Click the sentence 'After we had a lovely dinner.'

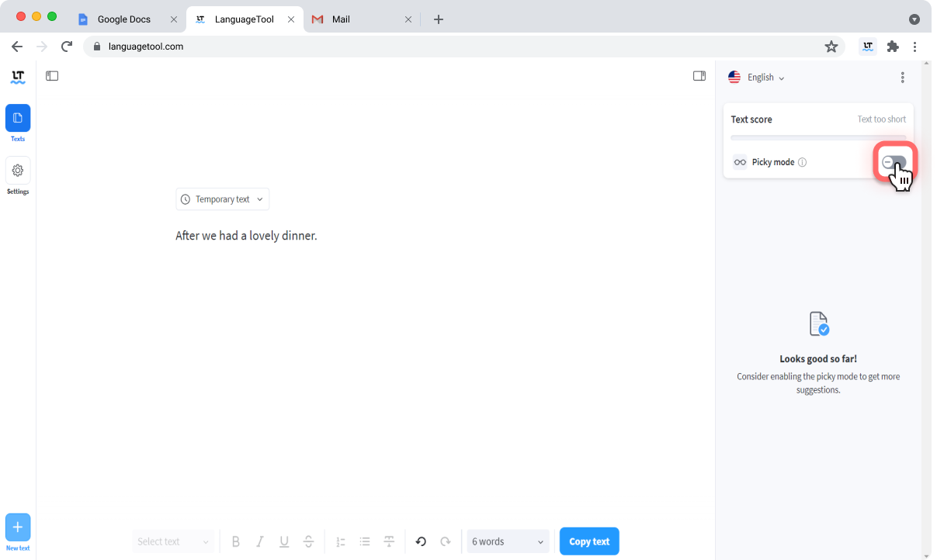[x=246, y=236]
